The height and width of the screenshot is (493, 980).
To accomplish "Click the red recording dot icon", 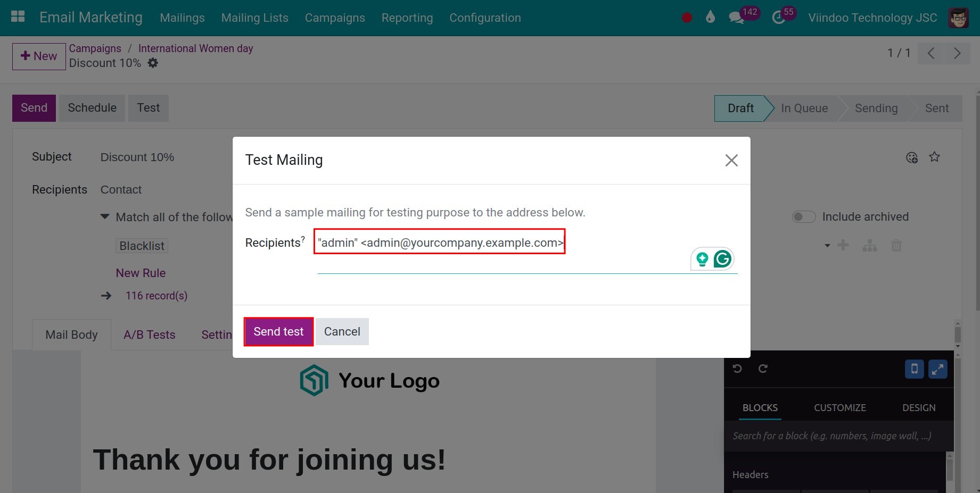I will coord(687,18).
